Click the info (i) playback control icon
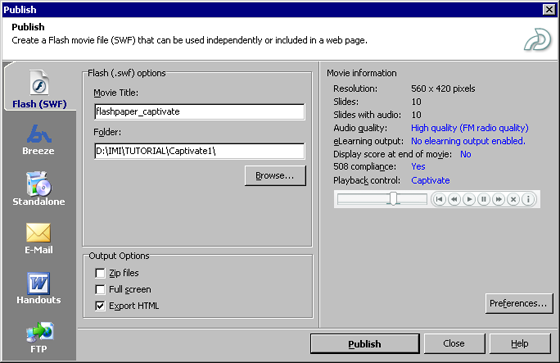Viewport: 560px width, 363px height. coord(528,199)
